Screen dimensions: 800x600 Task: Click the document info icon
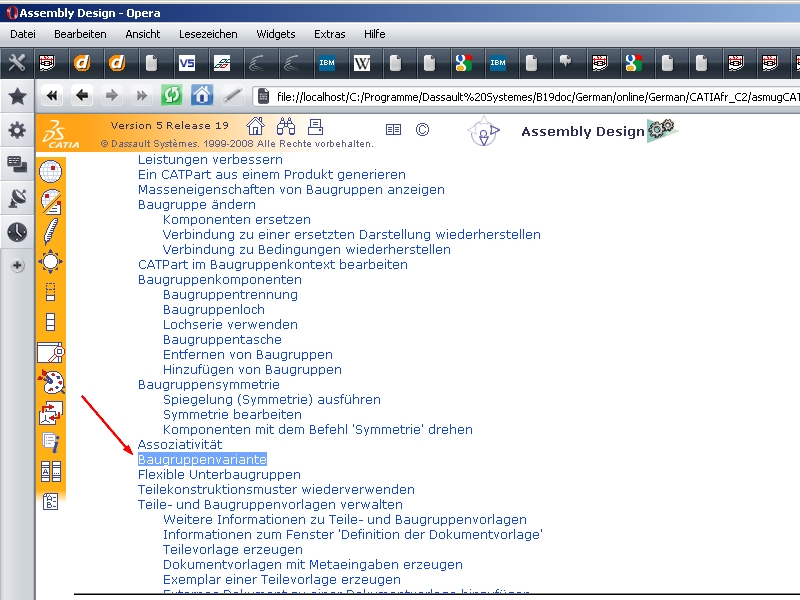click(x=51, y=442)
